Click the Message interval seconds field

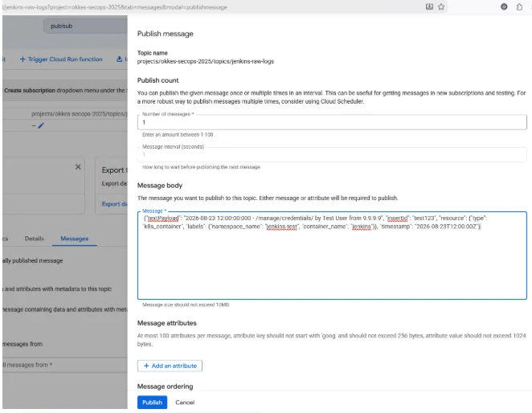[332, 155]
